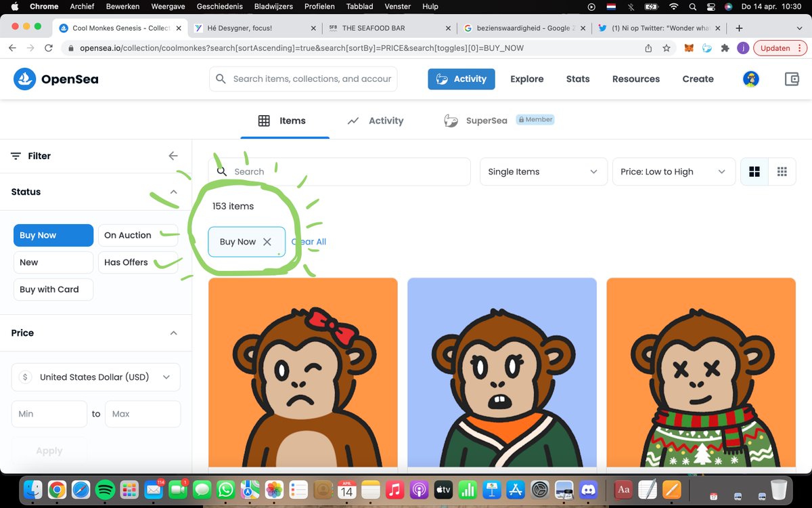Image resolution: width=812 pixels, height=508 pixels.
Task: Open the Explore link in header
Action: pyautogui.click(x=526, y=79)
